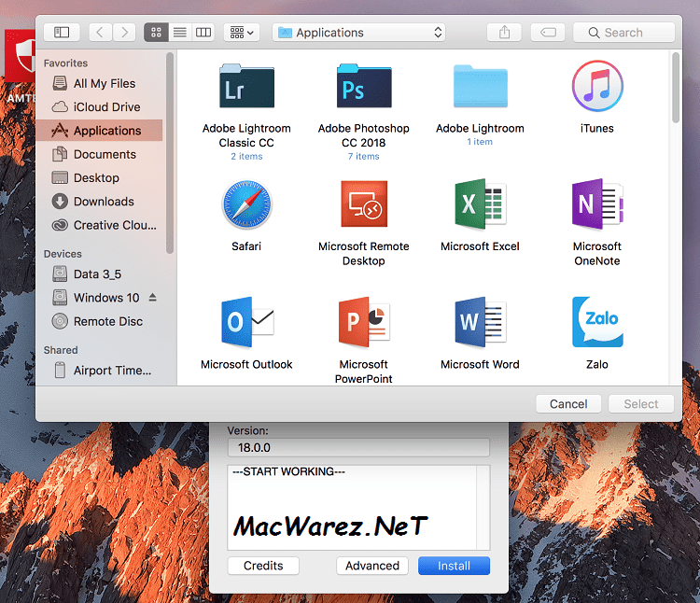Go back with the left arrow button

(x=101, y=32)
